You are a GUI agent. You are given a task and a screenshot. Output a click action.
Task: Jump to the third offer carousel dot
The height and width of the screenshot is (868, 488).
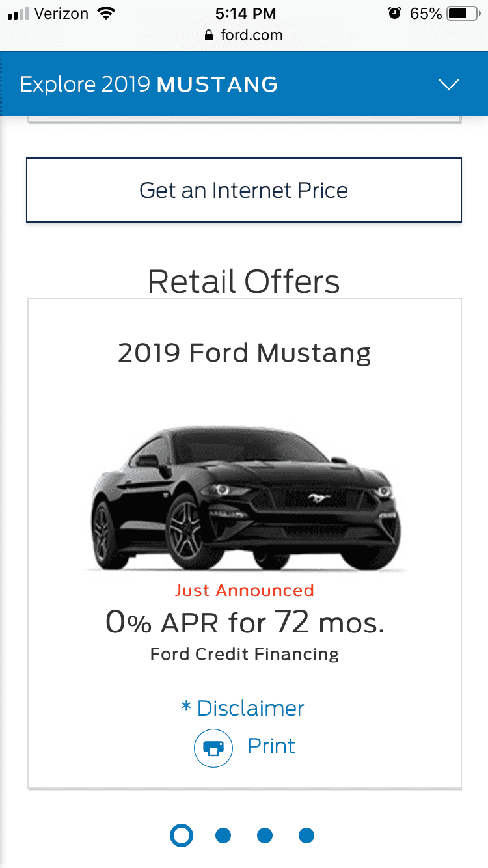point(265,835)
